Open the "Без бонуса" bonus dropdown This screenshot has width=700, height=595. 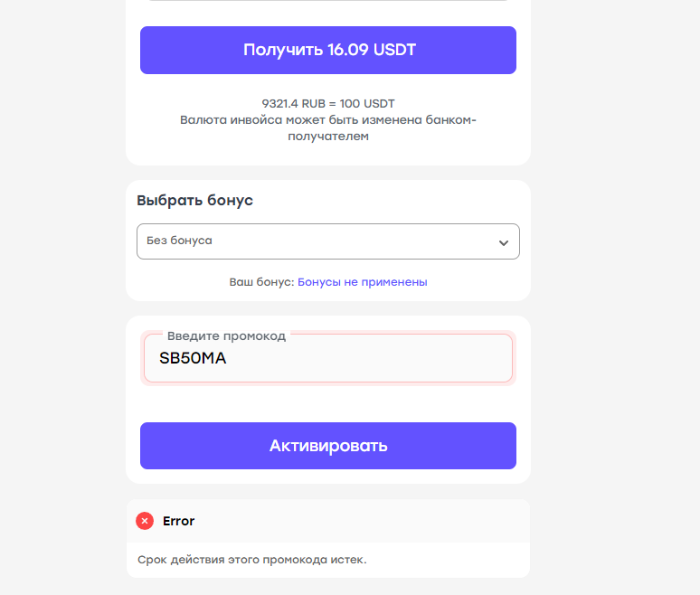click(x=327, y=241)
